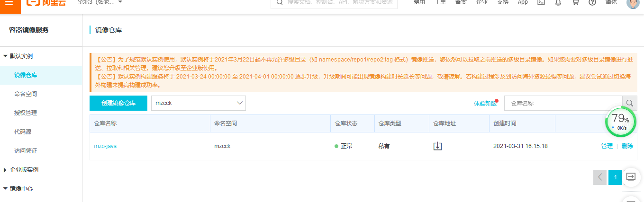Click the repository search magnifier button
Image resolution: width=644 pixels, height=202 pixels.
point(629,103)
